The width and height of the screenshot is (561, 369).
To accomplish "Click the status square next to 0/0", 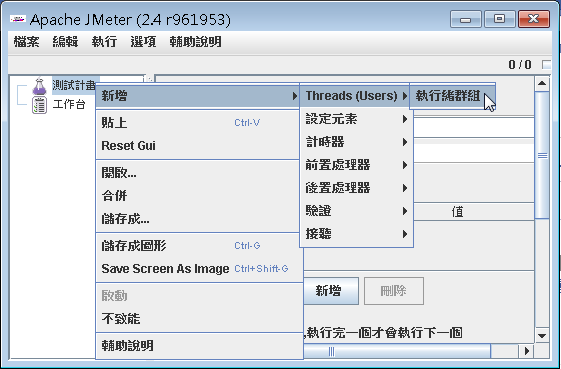I will click(x=546, y=64).
